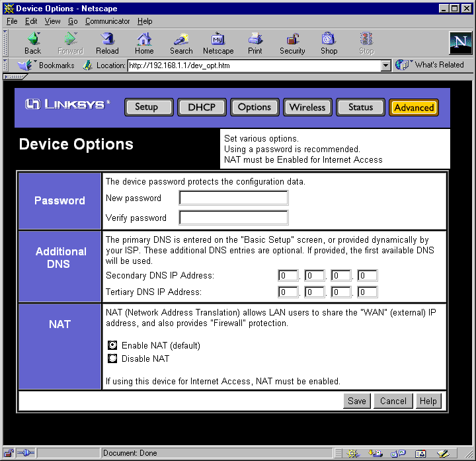Open Search from the toolbar
Screen dimensions: 476x461
click(x=181, y=39)
